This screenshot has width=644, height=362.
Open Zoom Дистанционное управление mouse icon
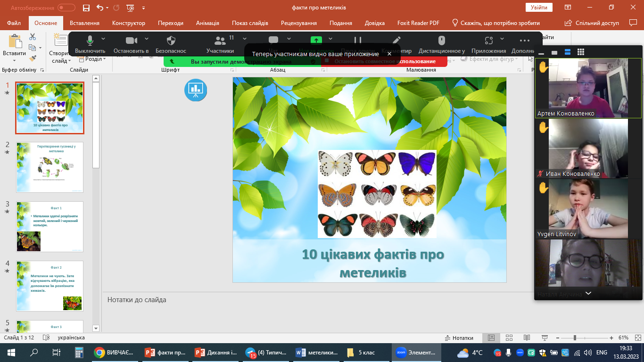click(x=441, y=41)
